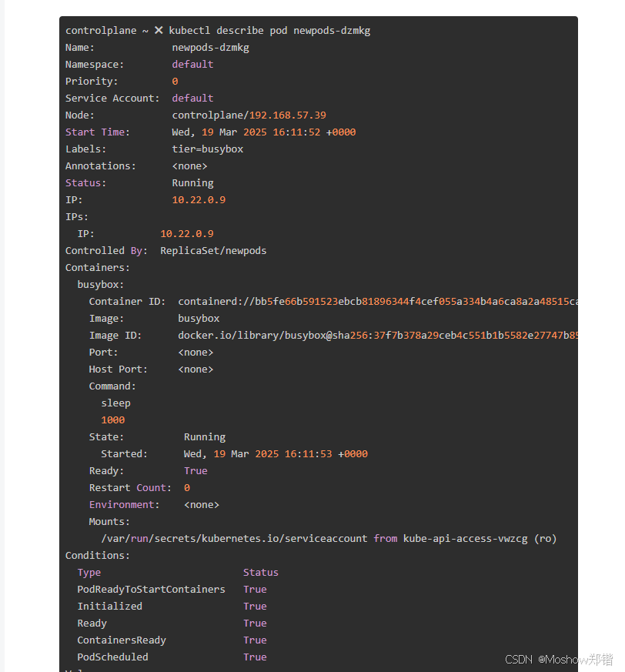Click the Mounts: label
This screenshot has height=672, width=625.
tap(109, 522)
